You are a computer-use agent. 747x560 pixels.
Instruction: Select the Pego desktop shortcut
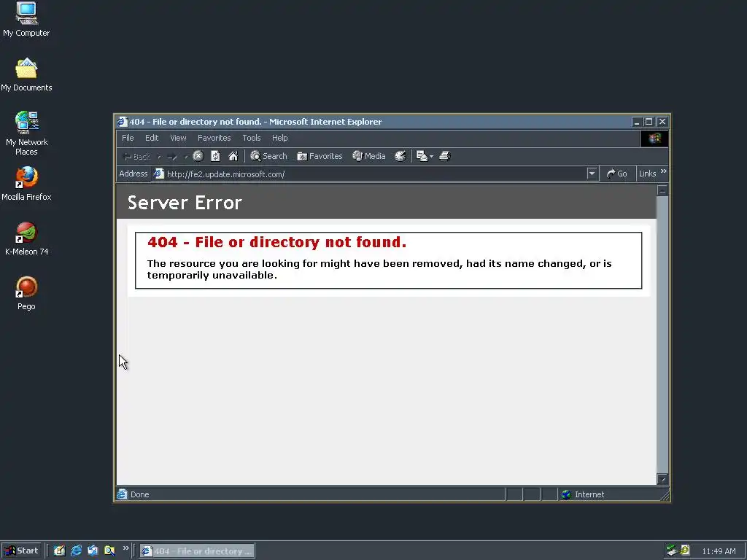(26, 293)
